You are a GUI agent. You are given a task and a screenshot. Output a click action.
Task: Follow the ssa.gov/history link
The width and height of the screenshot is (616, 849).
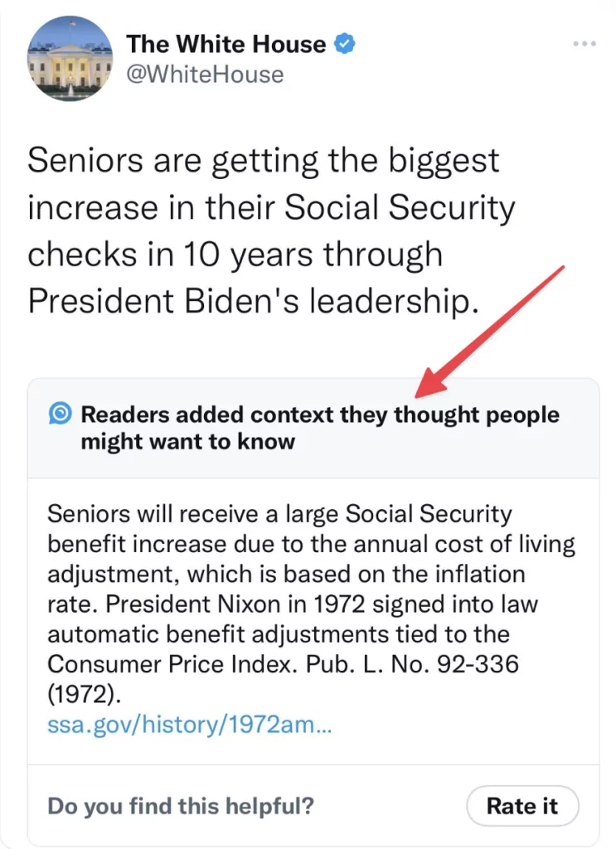click(190, 725)
